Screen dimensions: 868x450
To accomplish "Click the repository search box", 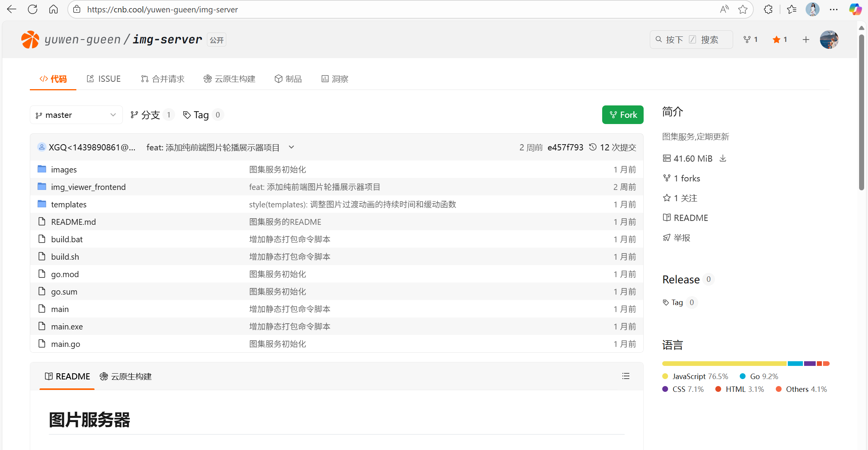I will click(x=691, y=40).
